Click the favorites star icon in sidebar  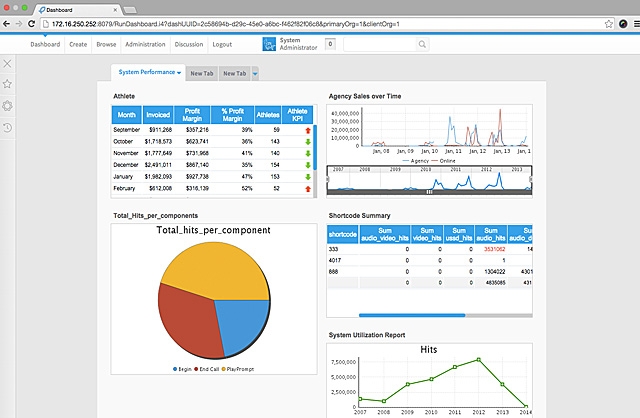coord(8,85)
